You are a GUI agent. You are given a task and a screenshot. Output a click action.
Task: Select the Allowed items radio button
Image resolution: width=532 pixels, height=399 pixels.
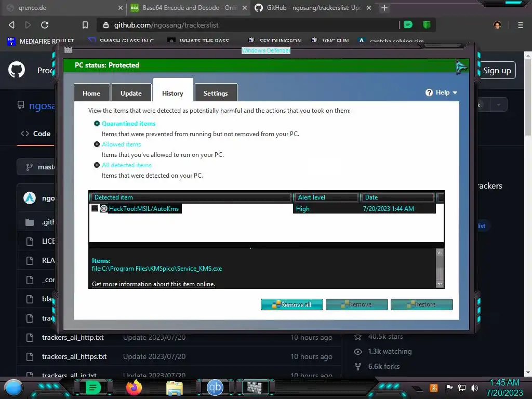click(97, 144)
